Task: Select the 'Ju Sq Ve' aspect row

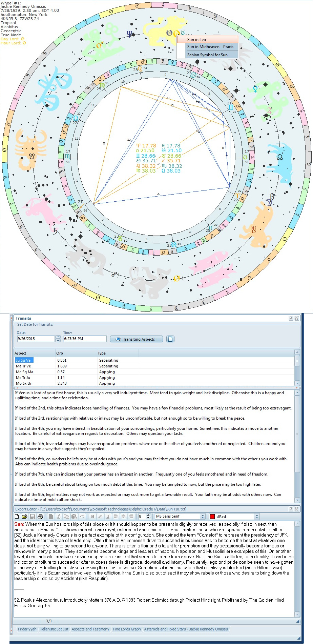Action: coord(154,360)
